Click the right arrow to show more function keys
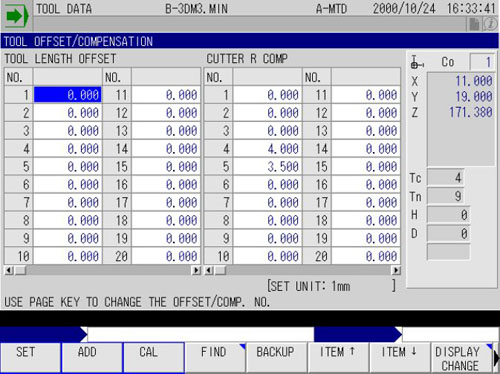500x374 pixels. pyautogui.click(x=496, y=358)
